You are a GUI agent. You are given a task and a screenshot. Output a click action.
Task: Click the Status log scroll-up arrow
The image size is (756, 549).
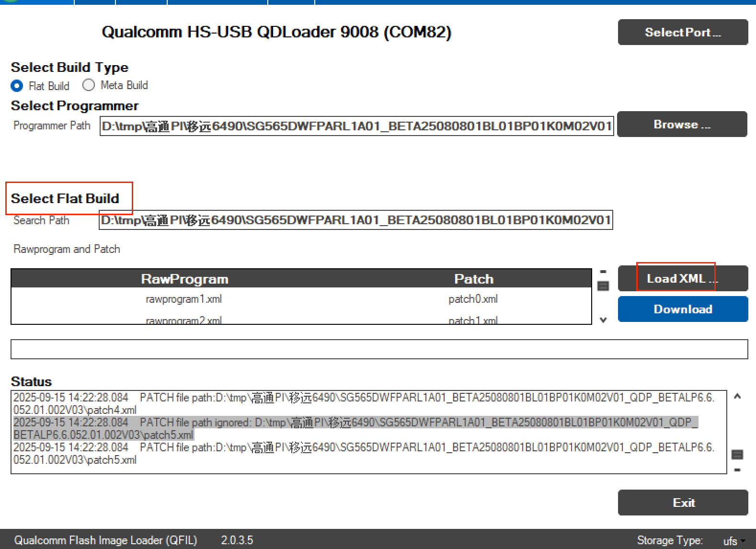click(737, 397)
